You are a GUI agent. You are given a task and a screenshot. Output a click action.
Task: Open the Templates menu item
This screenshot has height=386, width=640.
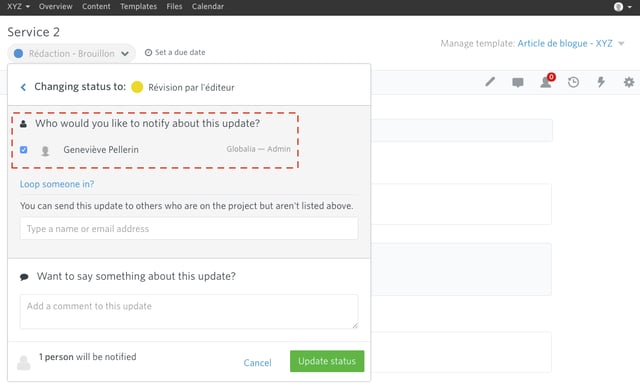pos(138,7)
